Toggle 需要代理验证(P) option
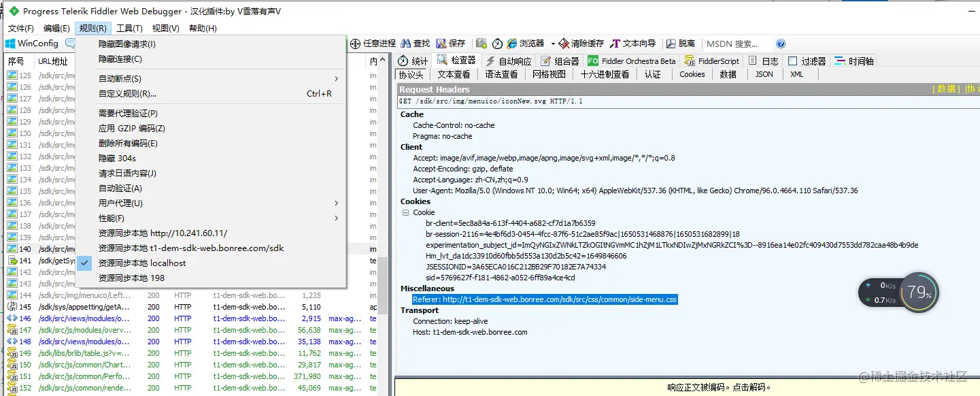 tap(211, 114)
